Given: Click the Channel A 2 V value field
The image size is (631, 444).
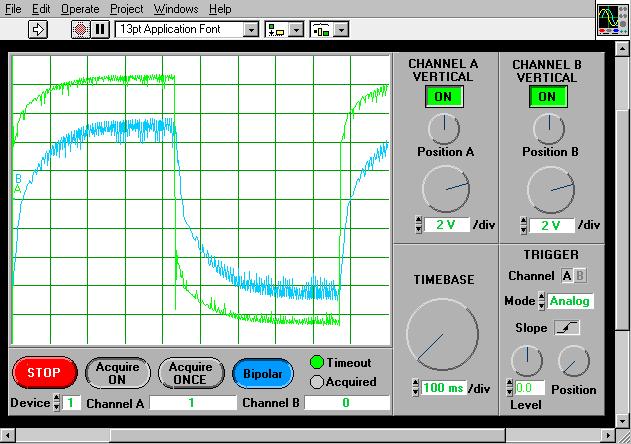Looking at the screenshot, I should click(447, 225).
